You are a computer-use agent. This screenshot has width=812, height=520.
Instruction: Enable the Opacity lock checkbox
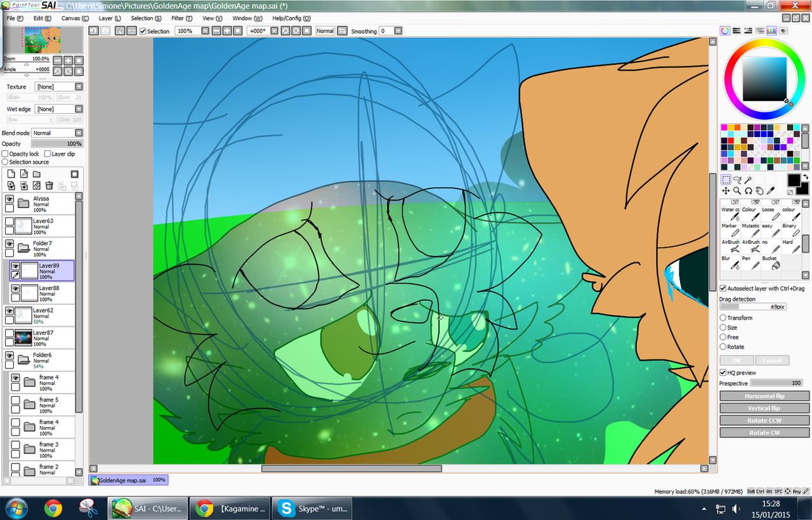click(5, 154)
